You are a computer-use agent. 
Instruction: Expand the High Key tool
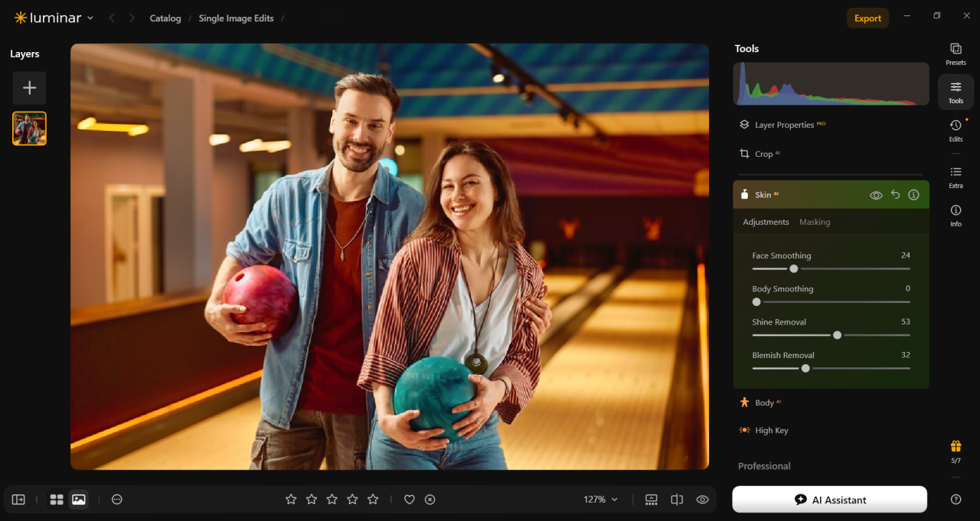click(831, 430)
